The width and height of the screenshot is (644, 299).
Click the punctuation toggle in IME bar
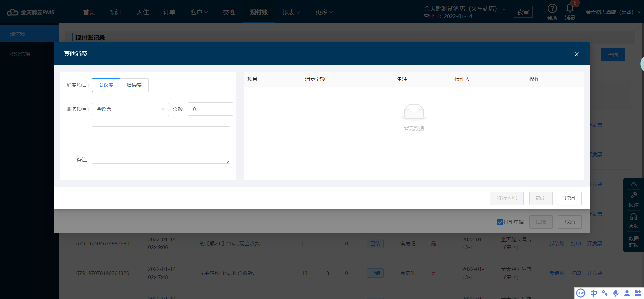pos(605,293)
